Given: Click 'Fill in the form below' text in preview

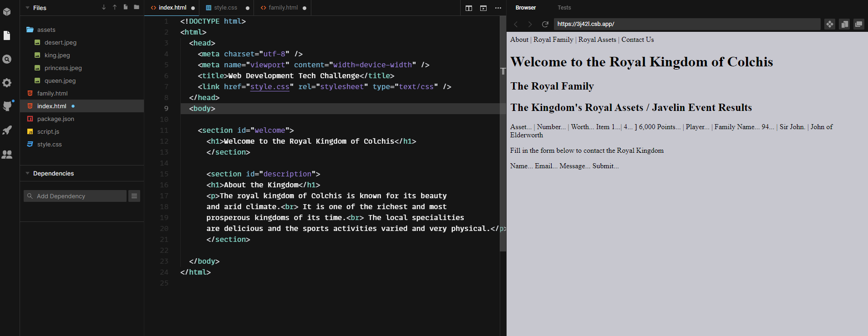Looking at the screenshot, I should click(x=587, y=150).
